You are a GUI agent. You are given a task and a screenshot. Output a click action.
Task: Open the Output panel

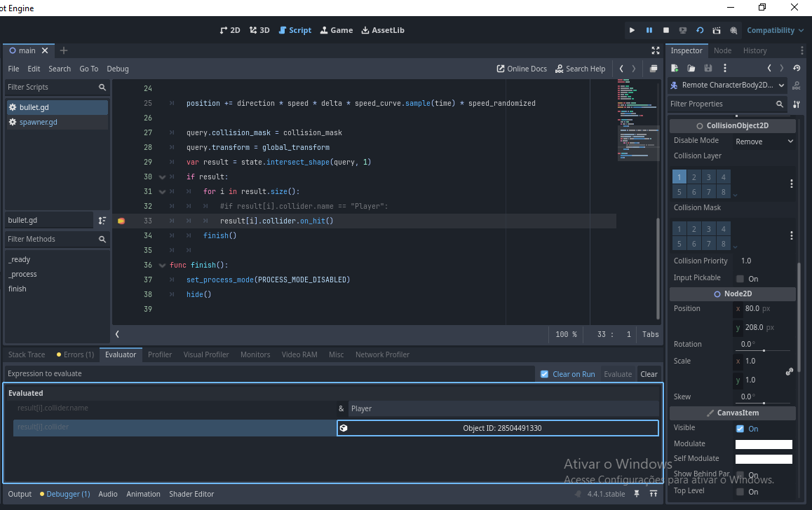tap(20, 494)
